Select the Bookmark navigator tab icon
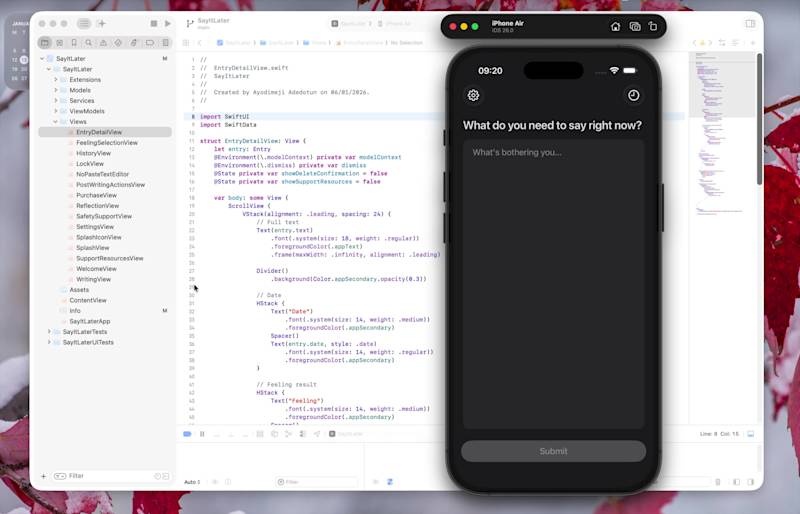The image size is (800, 514). click(x=74, y=43)
